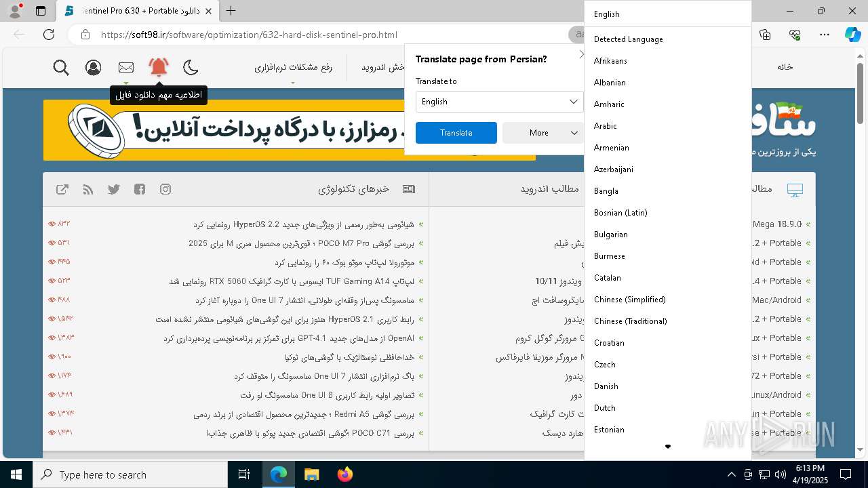
Task: Select Armenian from language list
Action: (x=668, y=148)
